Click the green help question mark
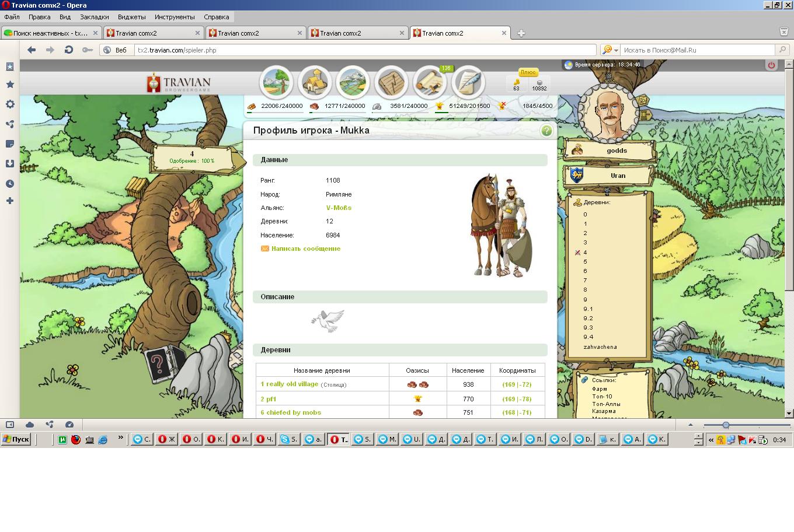 coord(546,131)
